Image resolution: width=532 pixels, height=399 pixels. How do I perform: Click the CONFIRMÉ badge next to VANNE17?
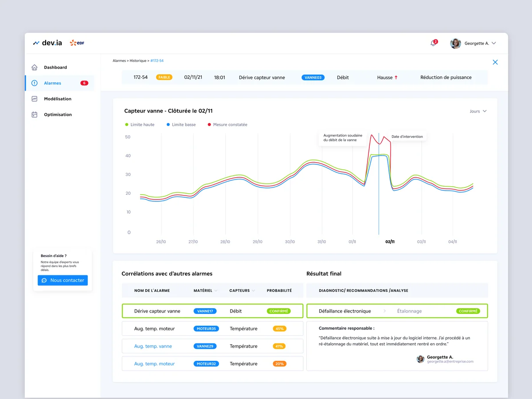click(278, 311)
